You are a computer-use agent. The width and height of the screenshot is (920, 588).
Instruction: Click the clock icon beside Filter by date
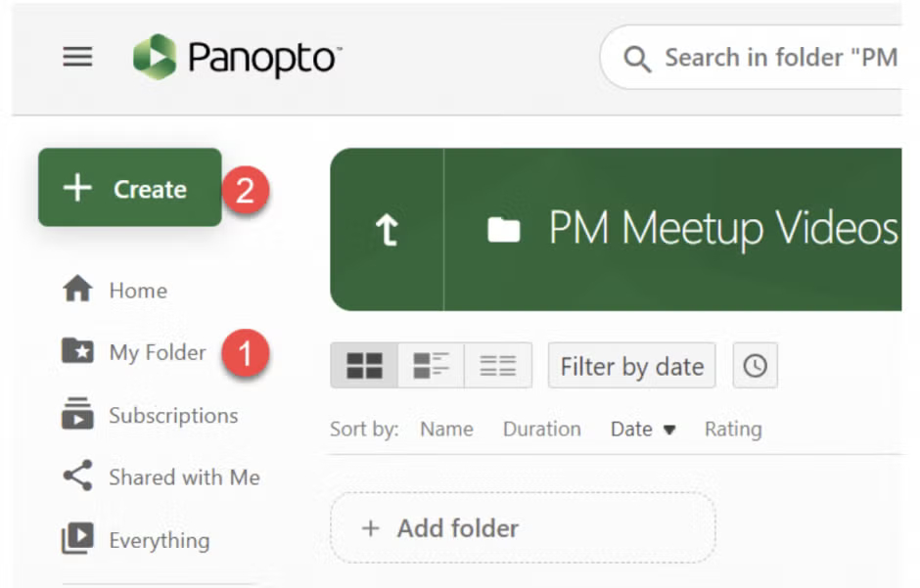(x=755, y=366)
